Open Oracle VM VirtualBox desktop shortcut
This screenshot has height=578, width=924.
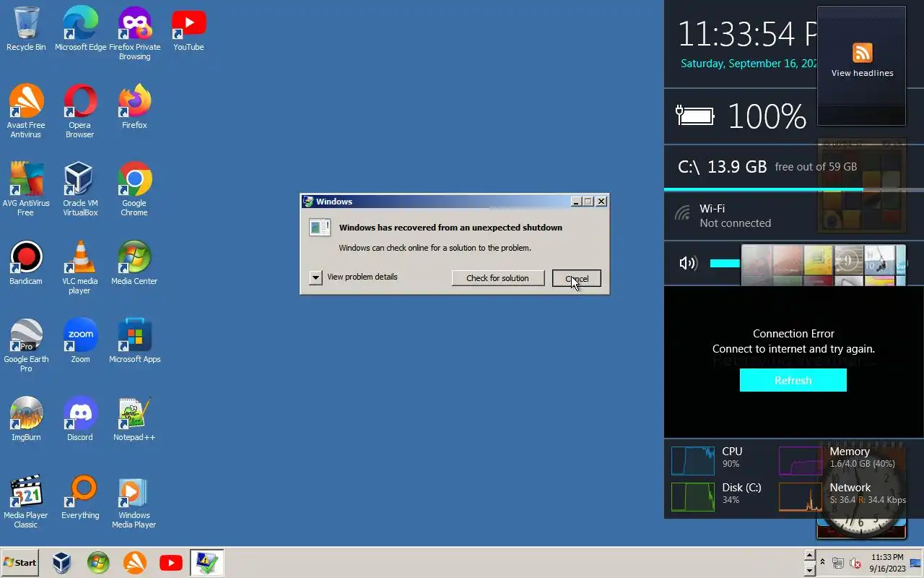[x=80, y=189]
